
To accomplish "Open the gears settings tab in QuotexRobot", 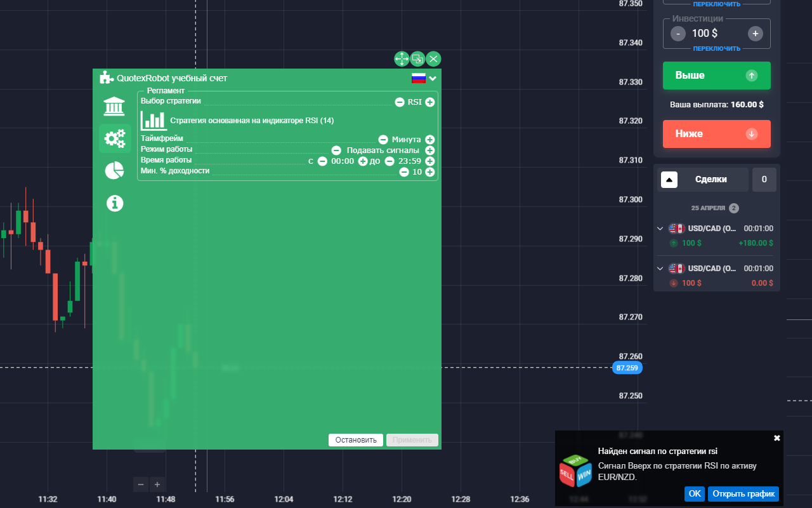I will (x=115, y=138).
